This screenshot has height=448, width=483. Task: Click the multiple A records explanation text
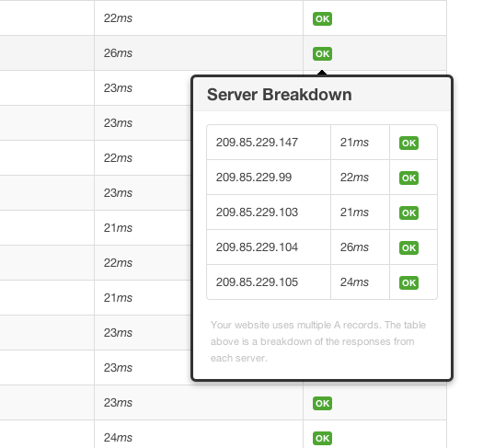click(x=318, y=341)
